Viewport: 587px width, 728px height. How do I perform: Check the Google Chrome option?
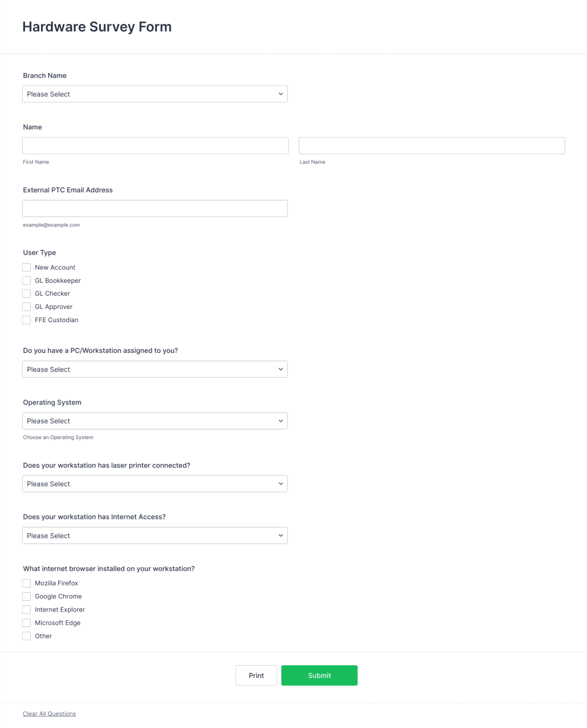pyautogui.click(x=26, y=596)
